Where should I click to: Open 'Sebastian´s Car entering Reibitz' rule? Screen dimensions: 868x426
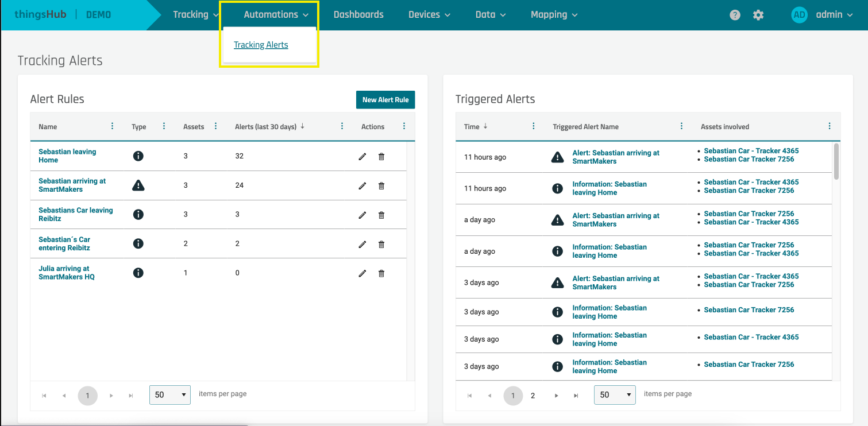click(x=64, y=243)
